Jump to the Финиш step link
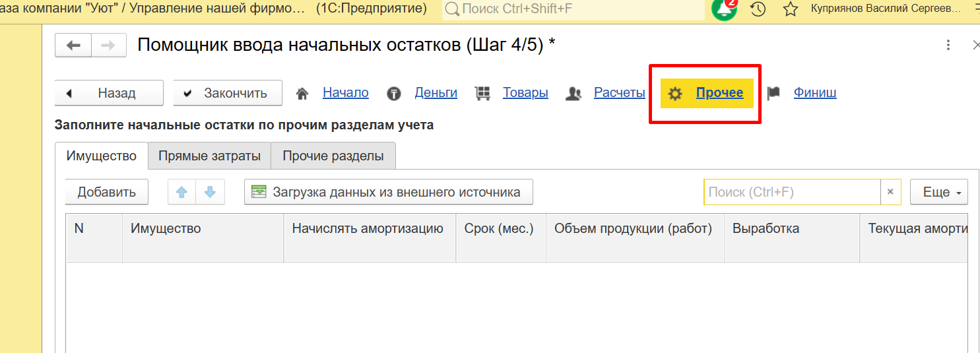Viewport: 980px width, 353px height. click(x=814, y=93)
